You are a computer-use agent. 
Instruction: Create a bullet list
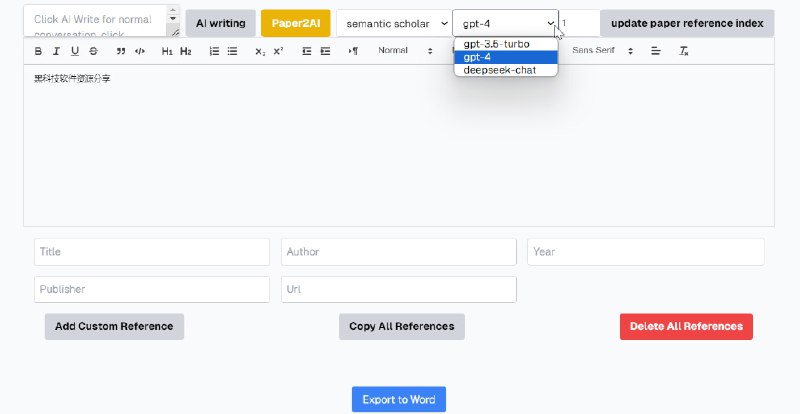click(x=232, y=51)
